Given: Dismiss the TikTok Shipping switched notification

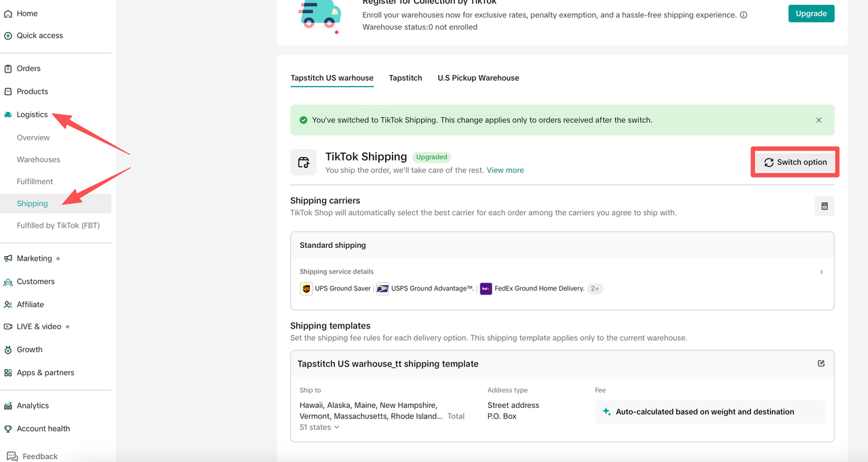Looking at the screenshot, I should 818,120.
